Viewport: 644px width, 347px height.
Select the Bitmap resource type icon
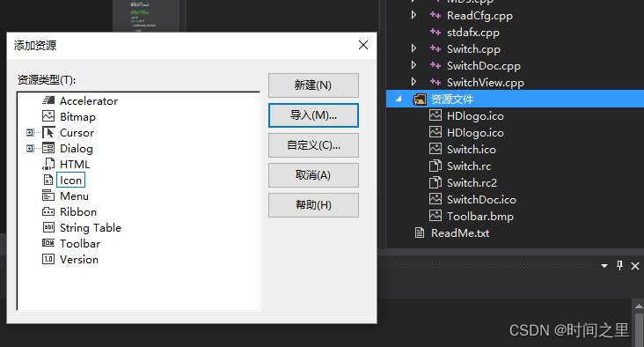(48, 116)
